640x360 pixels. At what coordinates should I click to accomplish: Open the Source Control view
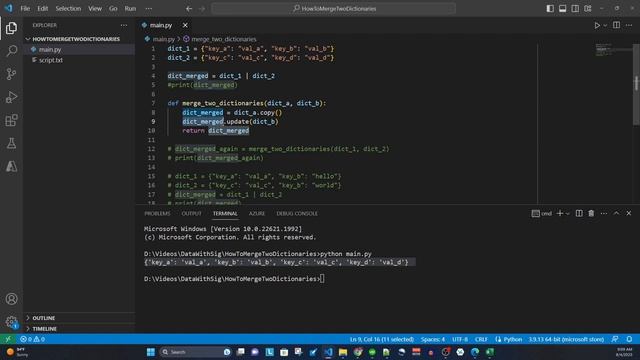11,74
